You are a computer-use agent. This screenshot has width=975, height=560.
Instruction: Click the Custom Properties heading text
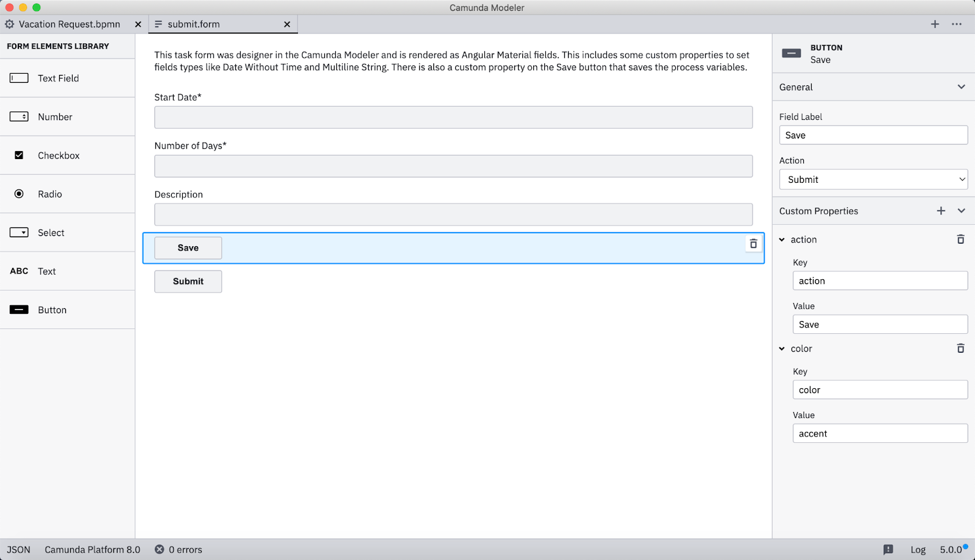coord(818,211)
